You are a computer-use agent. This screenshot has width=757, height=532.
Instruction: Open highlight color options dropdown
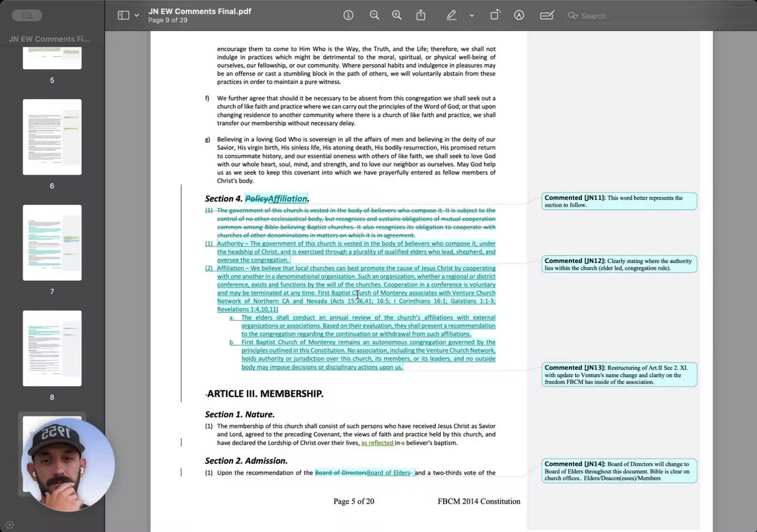[x=471, y=15]
